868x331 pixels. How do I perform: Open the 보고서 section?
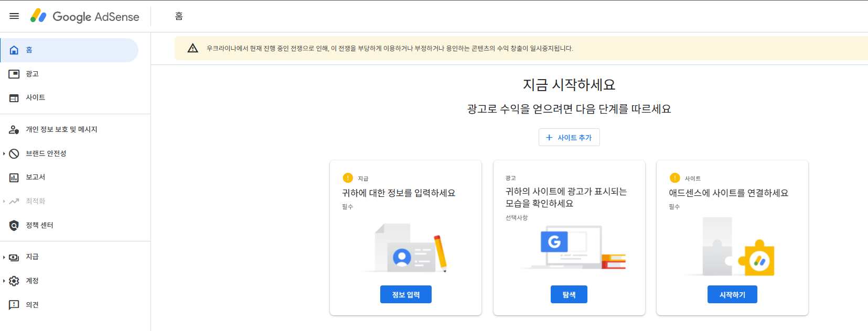(69, 178)
